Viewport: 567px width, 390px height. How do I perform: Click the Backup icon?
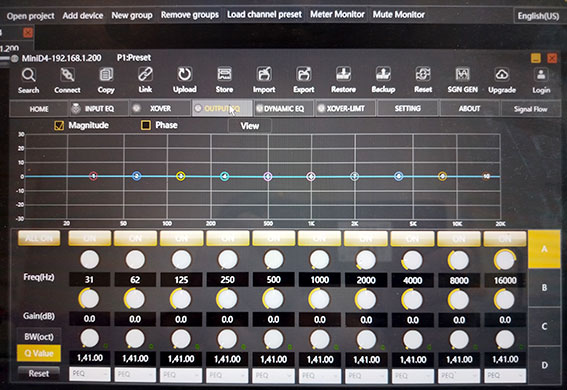(x=383, y=74)
